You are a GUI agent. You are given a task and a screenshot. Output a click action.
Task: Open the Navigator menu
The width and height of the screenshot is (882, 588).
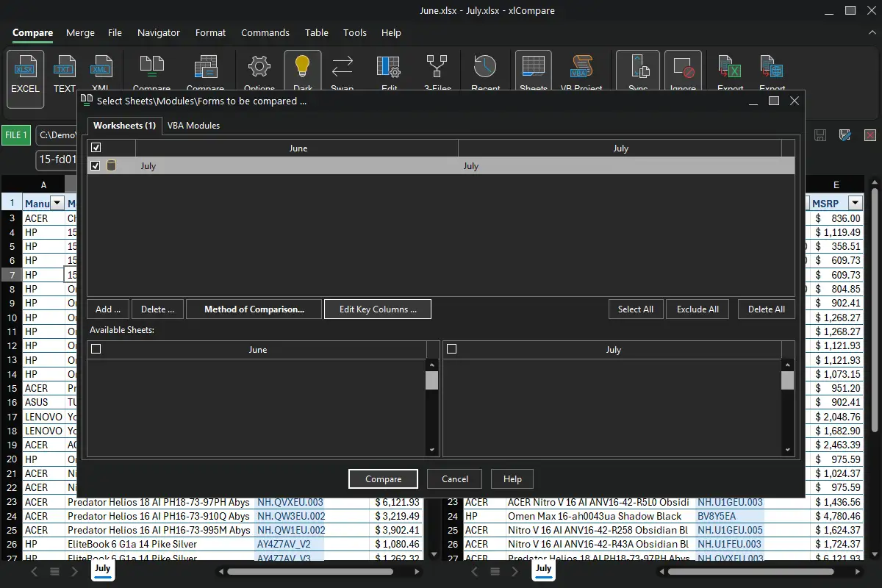tap(158, 32)
